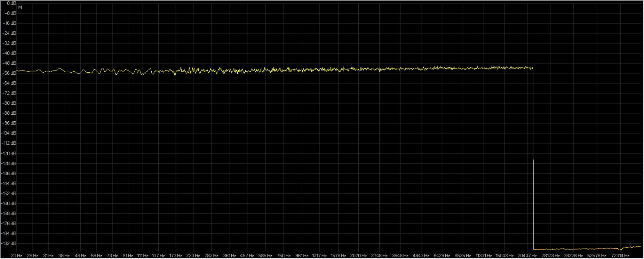The image size is (644, 259).
Task: Click the 20447 Hz frequency label
Action: [527, 256]
